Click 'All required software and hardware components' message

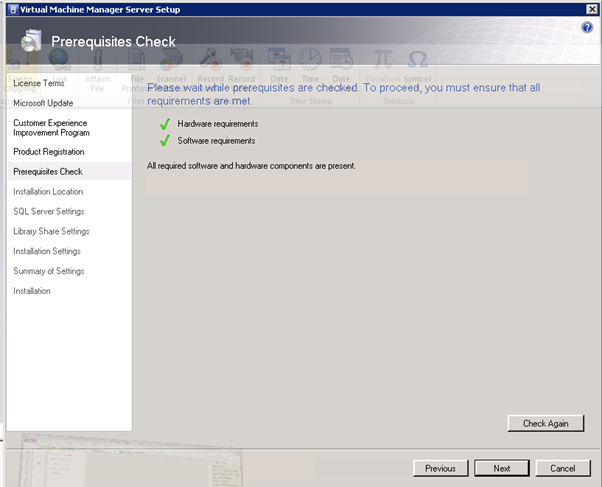(251, 166)
